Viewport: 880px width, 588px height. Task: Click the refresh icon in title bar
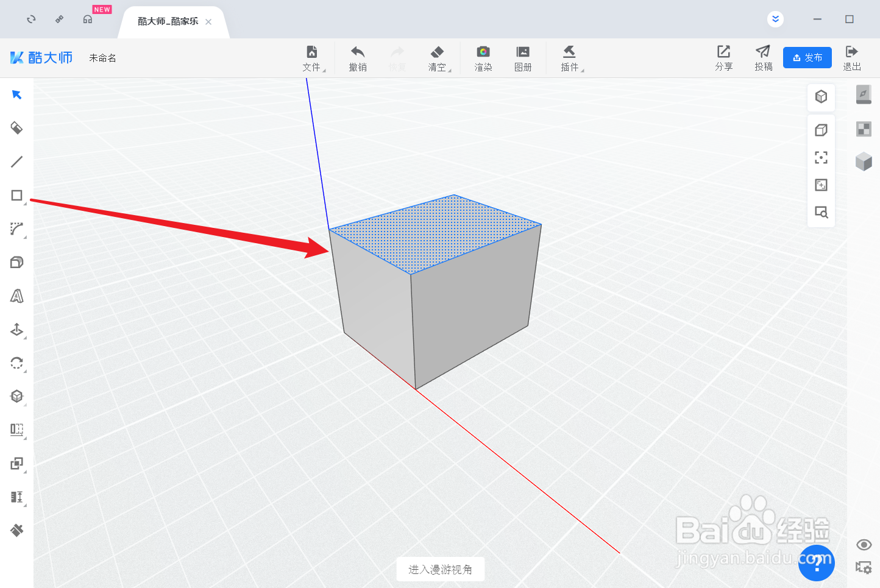[31, 19]
